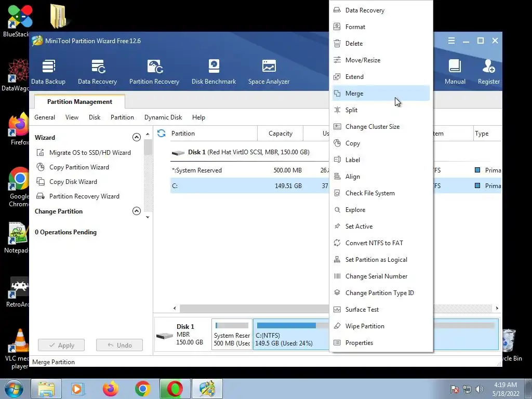Click the Type column header
Screen dimensions: 532x399
point(487,134)
